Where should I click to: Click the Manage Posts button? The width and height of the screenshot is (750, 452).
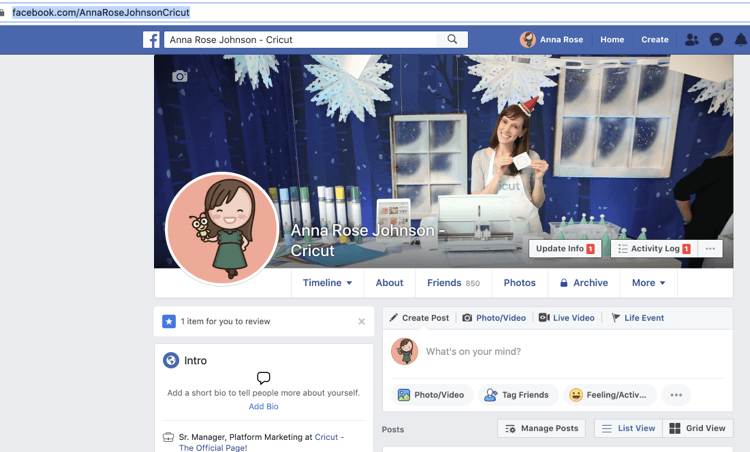pos(542,429)
